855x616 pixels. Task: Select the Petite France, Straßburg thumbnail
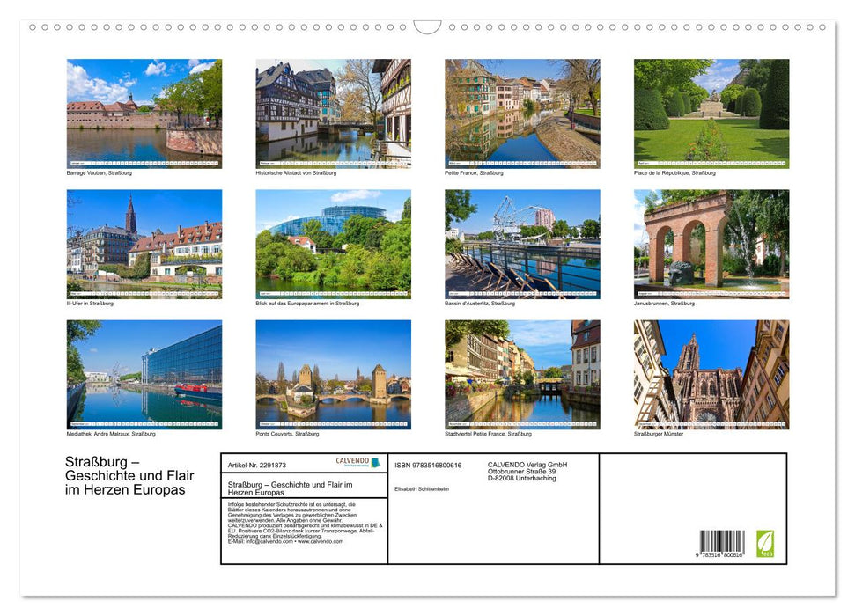click(522, 114)
